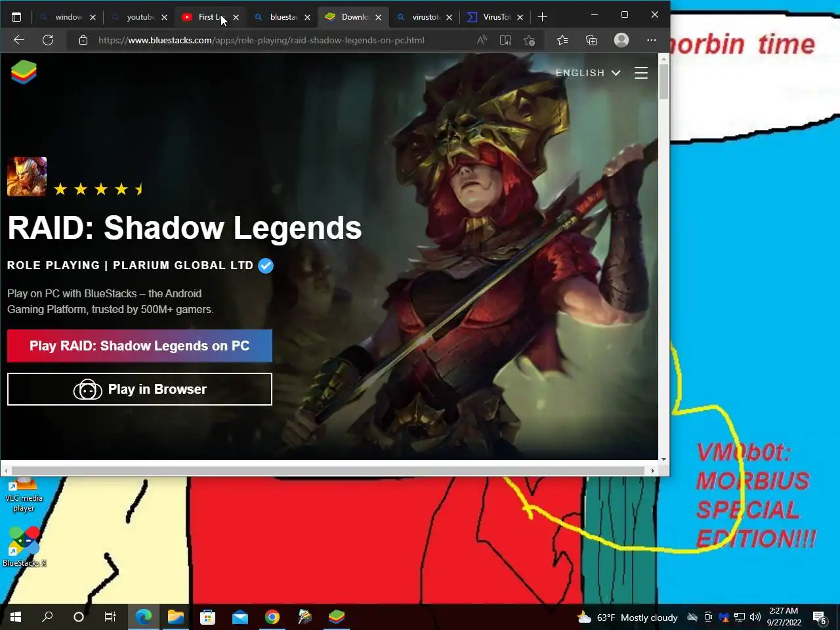The height and width of the screenshot is (630, 840).
Task: Click the horizontal scrollbar thumb
Action: click(x=328, y=471)
